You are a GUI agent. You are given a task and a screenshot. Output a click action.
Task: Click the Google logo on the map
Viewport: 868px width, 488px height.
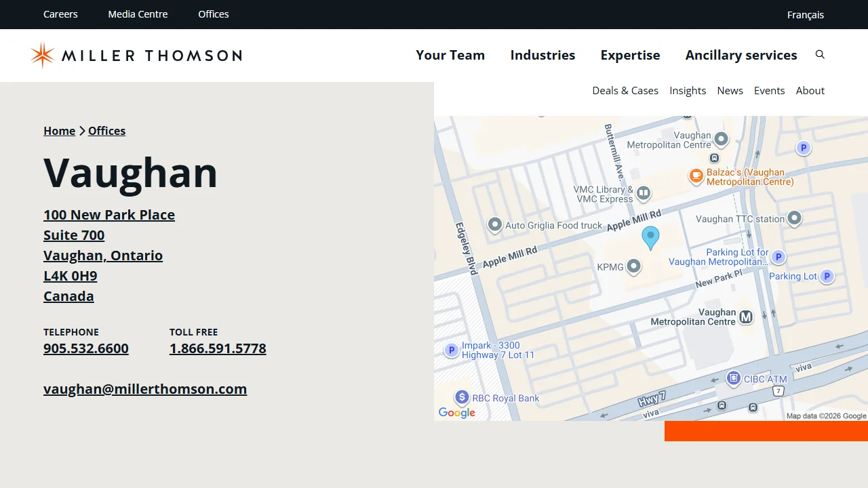pyautogui.click(x=456, y=413)
